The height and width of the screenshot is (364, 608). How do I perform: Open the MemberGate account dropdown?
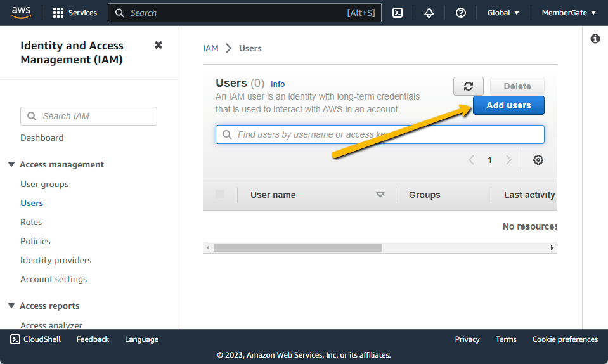569,13
